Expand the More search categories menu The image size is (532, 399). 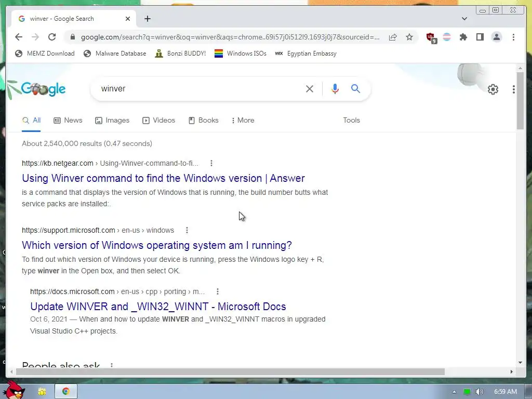(243, 121)
